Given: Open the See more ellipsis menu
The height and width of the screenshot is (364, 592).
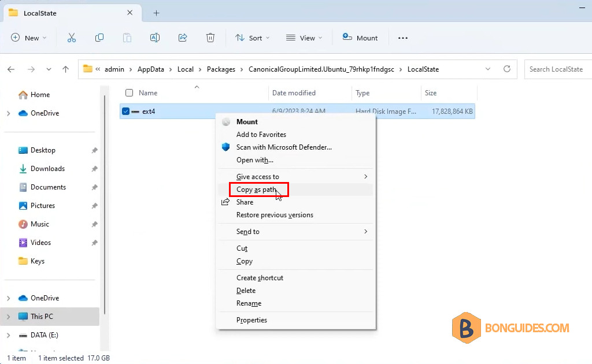Looking at the screenshot, I should click(403, 38).
